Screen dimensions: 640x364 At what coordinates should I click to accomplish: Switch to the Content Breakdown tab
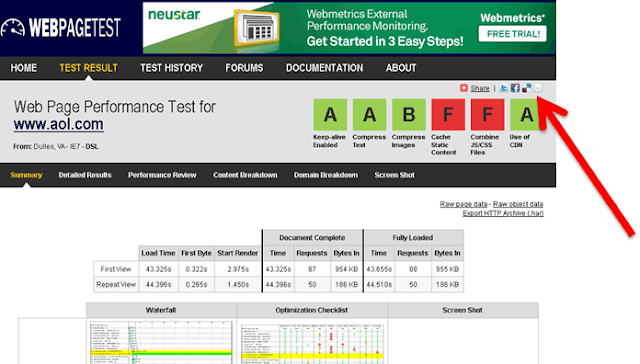click(245, 175)
